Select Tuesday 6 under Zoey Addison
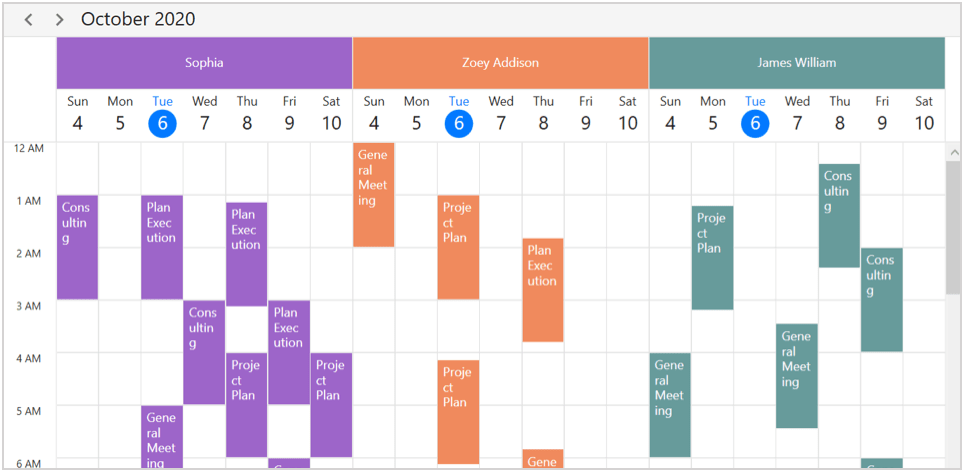Screen dimensions: 964x472 tap(458, 123)
